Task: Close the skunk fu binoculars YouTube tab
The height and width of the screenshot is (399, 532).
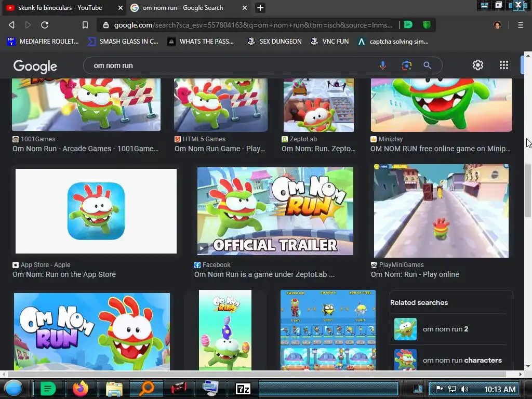Action: (120, 8)
